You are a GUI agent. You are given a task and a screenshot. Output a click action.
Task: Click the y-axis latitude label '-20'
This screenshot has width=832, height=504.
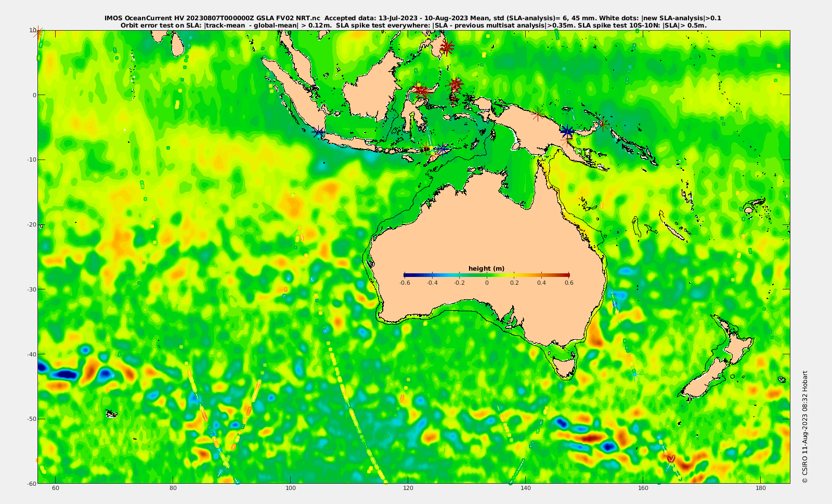[31, 224]
